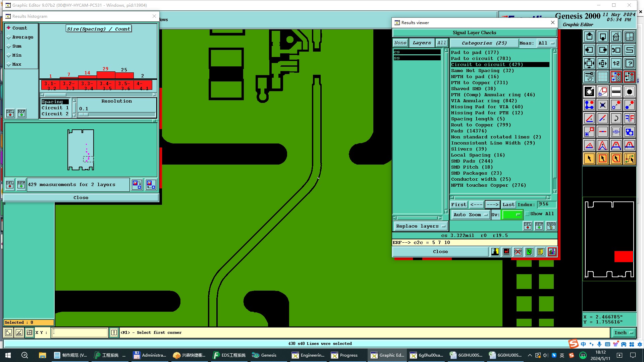Open the question mark help icon
Image resolution: width=644 pixels, height=362 pixels.
(x=630, y=63)
